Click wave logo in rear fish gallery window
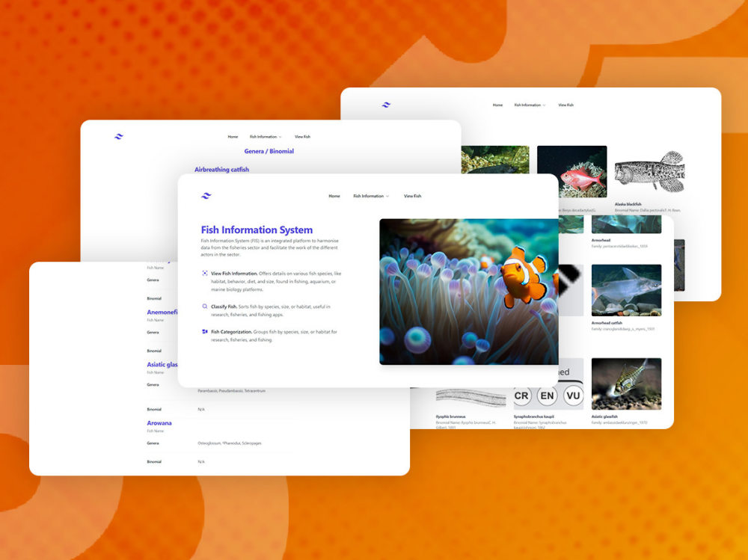The image size is (748, 560). point(386,105)
